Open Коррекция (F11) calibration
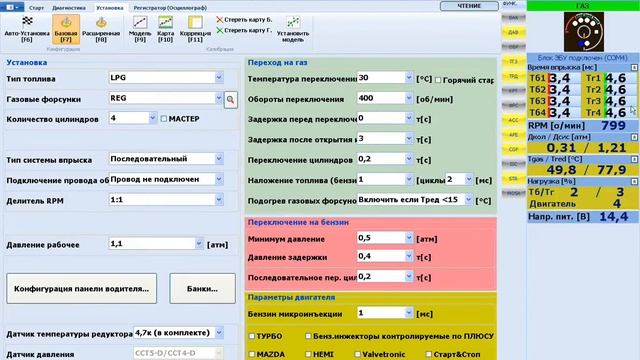Viewport: 640px width, 360px height. tap(195, 29)
